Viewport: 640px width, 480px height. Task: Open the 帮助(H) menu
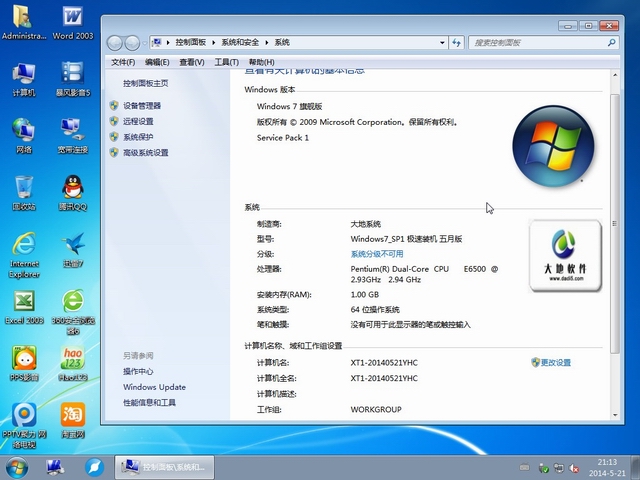pos(261,62)
